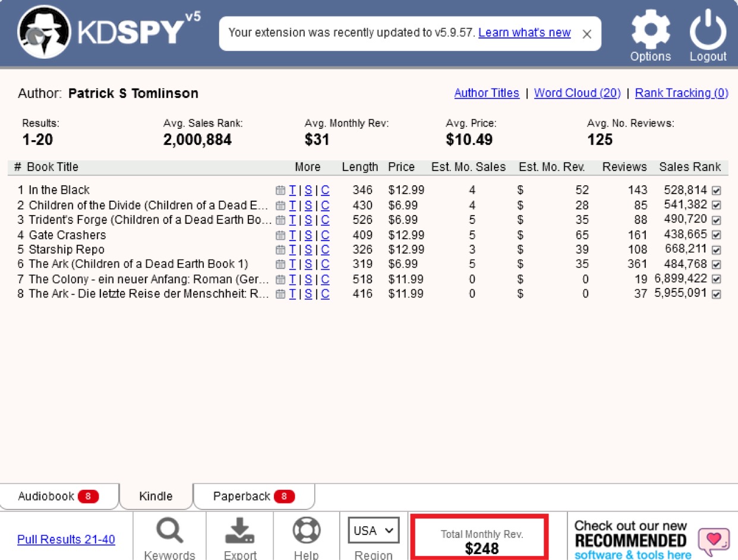Click the Export download icon
The image size is (738, 560).
[240, 530]
